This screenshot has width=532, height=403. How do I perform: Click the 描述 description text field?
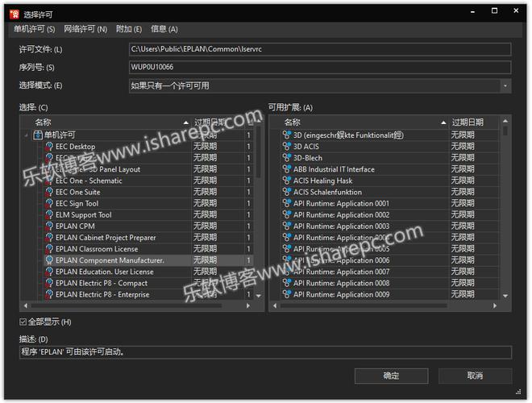coord(265,352)
